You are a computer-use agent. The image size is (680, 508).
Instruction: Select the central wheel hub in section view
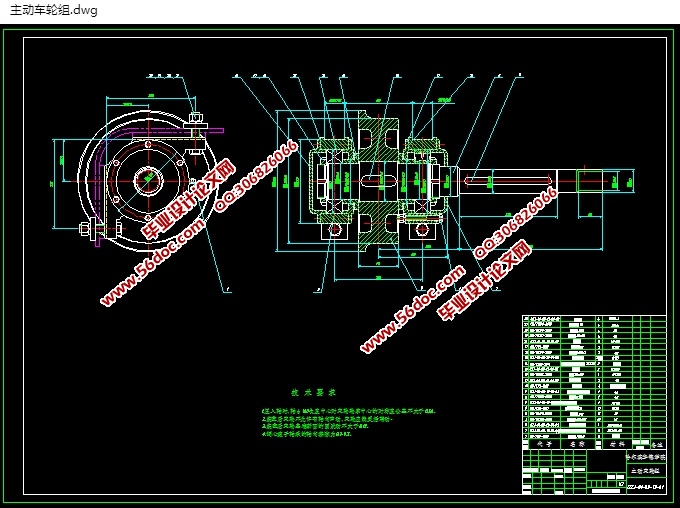[x=377, y=182]
